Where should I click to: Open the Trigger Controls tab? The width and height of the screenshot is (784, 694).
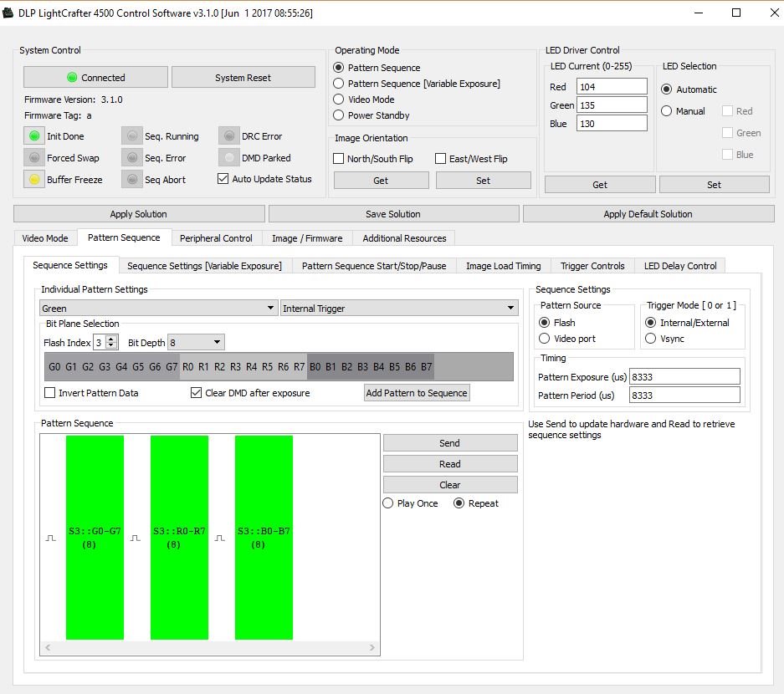tap(592, 266)
